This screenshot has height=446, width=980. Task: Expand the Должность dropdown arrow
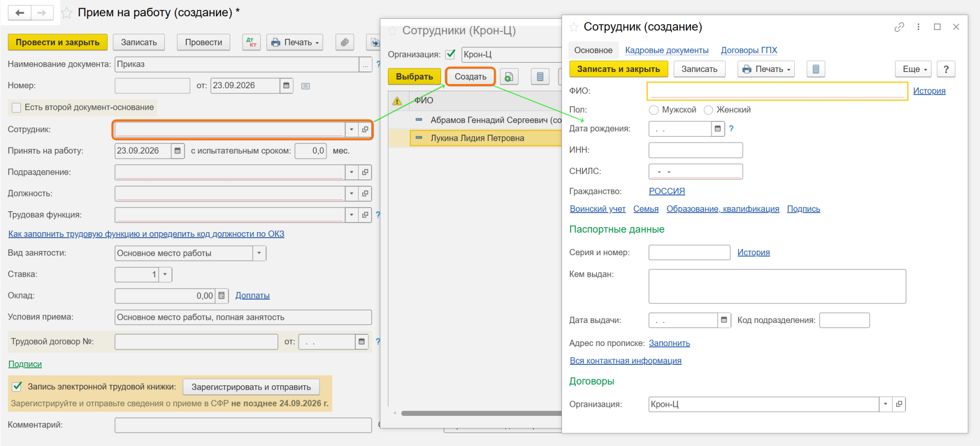click(x=352, y=194)
